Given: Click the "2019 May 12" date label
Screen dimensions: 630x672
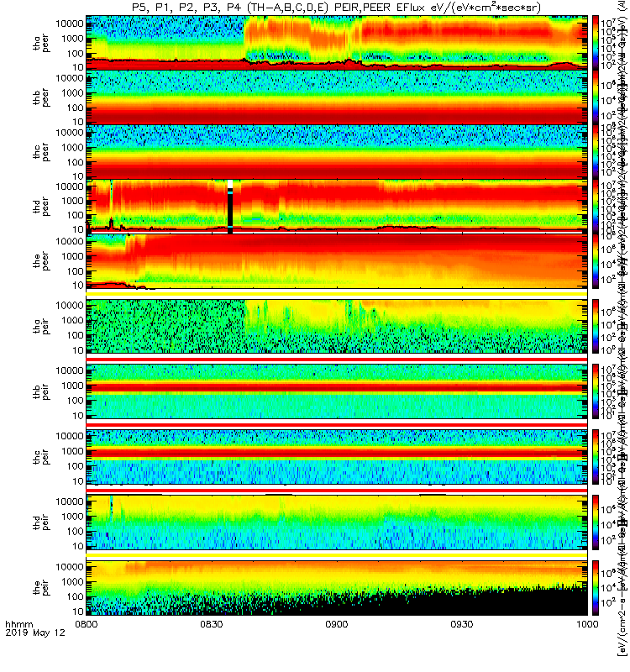Looking at the screenshot, I should coord(35,633).
